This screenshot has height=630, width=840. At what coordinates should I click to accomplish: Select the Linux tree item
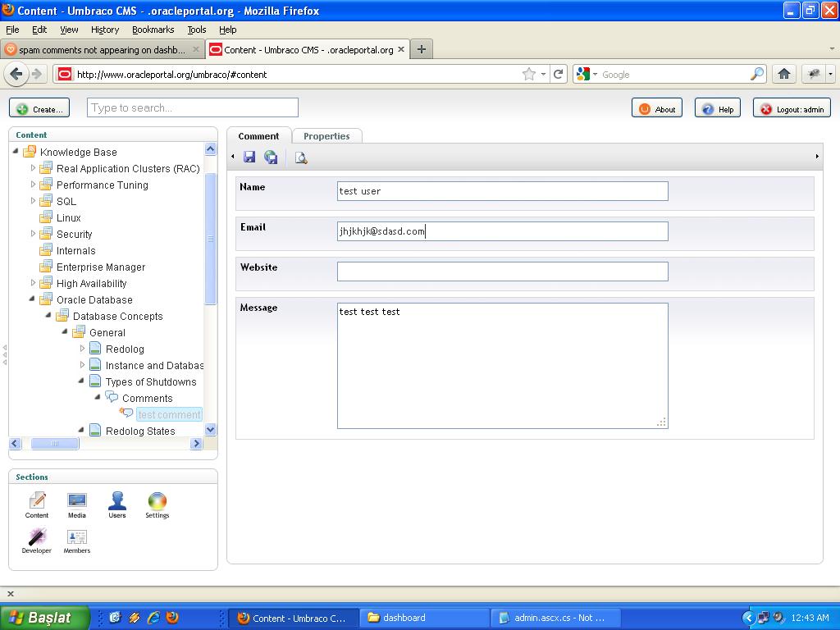[69, 217]
